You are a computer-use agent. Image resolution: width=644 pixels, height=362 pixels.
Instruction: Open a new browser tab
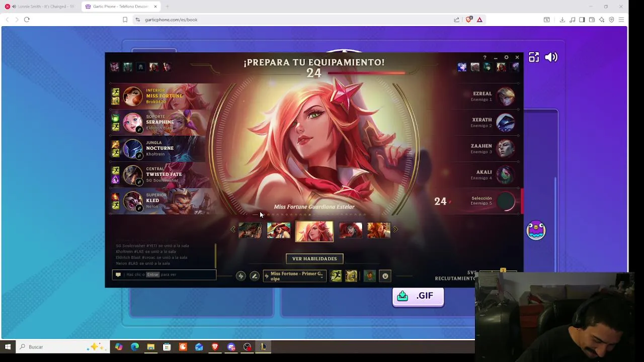click(167, 7)
